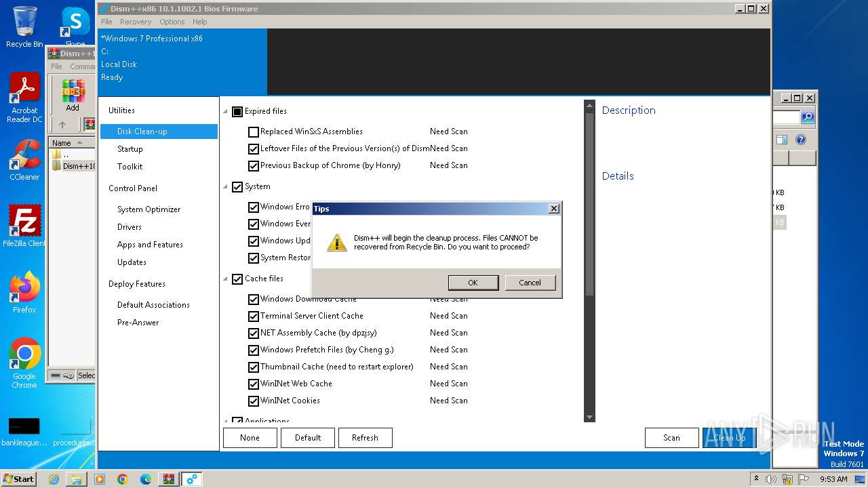
Task: Uncheck Windows Prefetch Files
Action: [254, 350]
